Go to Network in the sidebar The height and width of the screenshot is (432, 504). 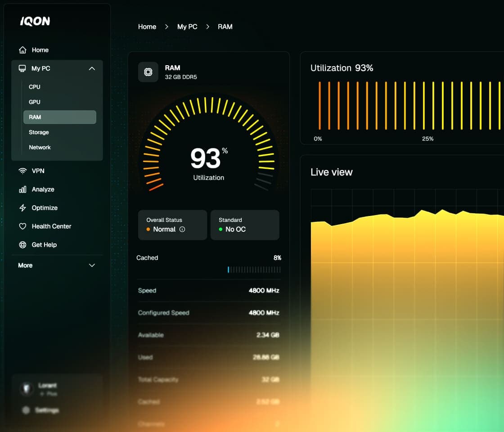click(40, 147)
